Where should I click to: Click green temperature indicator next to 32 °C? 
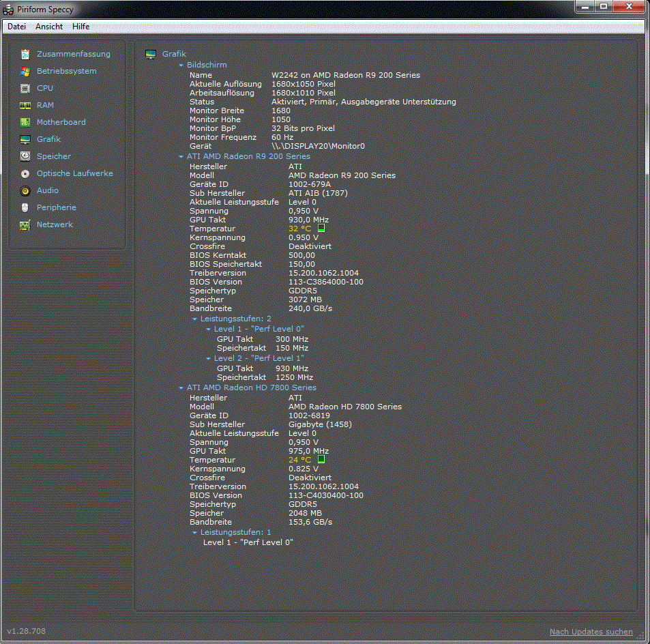pos(321,228)
